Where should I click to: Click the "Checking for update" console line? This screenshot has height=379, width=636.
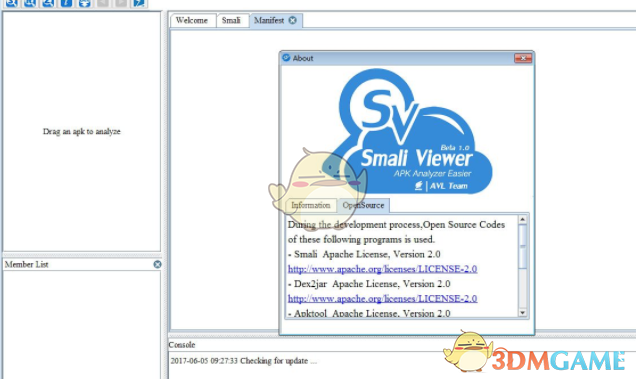point(244,361)
